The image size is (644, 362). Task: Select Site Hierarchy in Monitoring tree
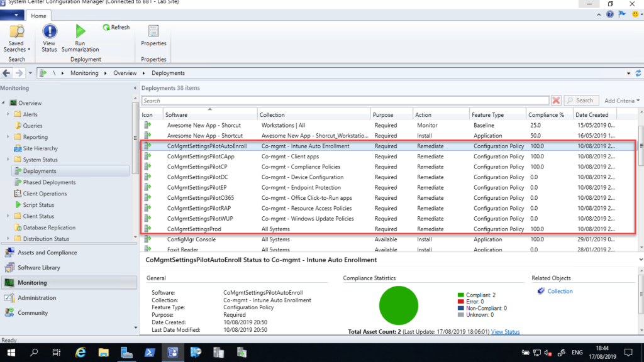click(x=40, y=148)
